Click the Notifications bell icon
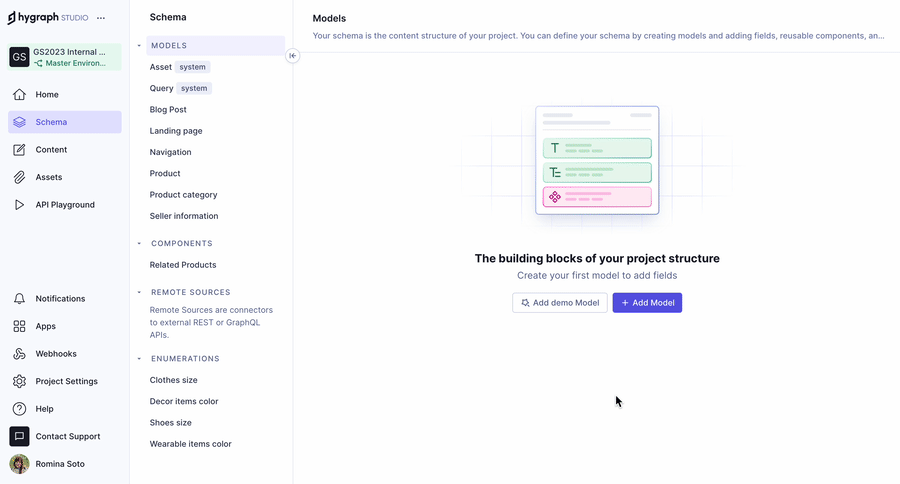 click(x=19, y=299)
